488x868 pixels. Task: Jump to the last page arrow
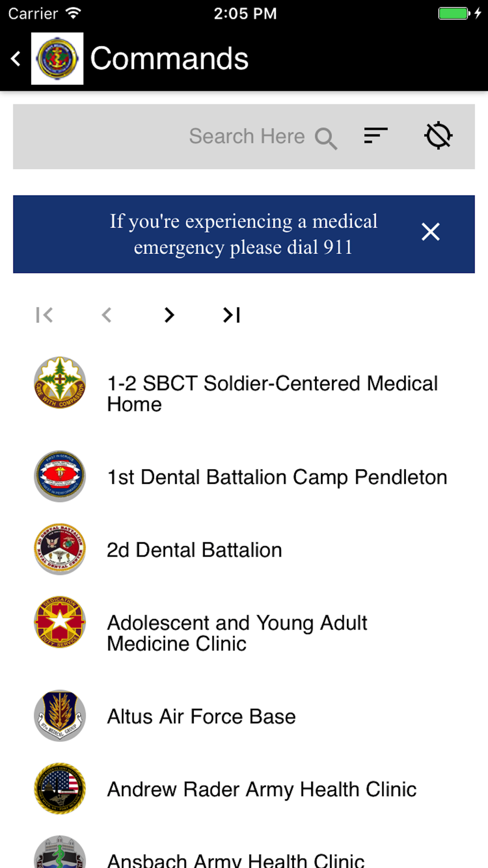click(232, 315)
